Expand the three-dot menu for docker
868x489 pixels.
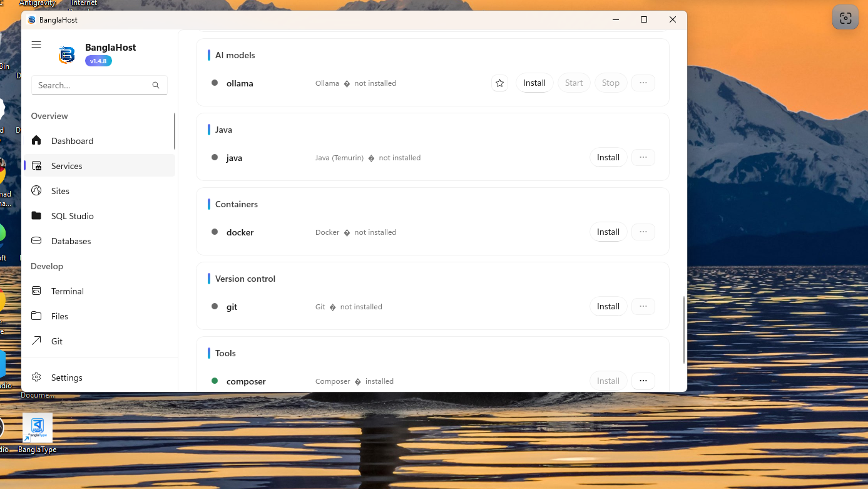[x=643, y=232]
